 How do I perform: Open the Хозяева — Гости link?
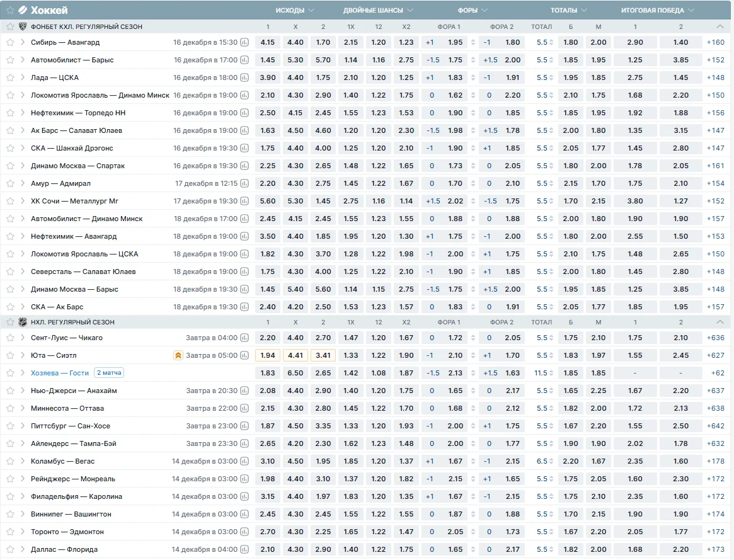pos(60,373)
